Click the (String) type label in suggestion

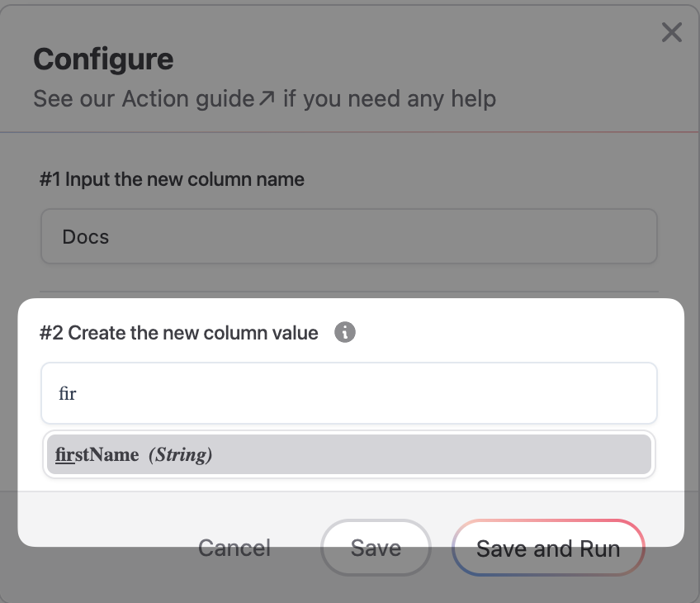point(180,454)
